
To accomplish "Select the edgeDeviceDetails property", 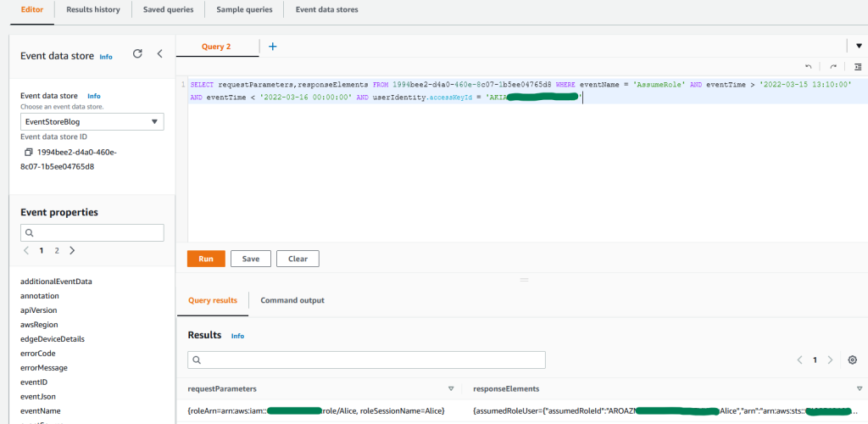I will (x=53, y=338).
